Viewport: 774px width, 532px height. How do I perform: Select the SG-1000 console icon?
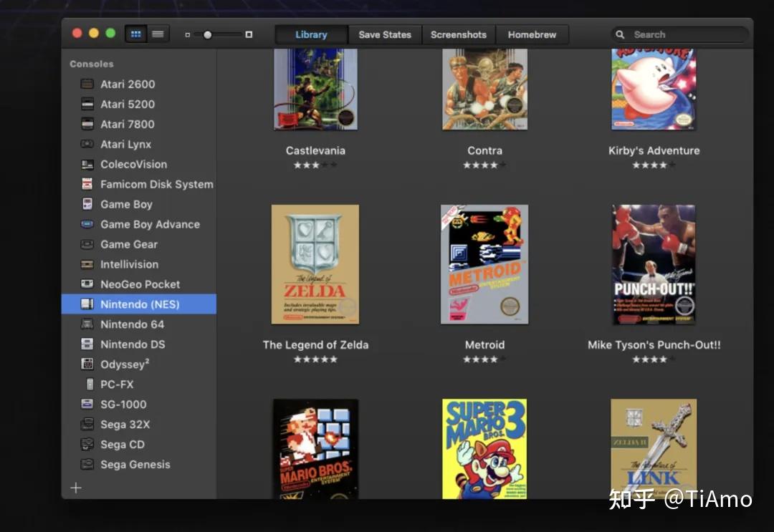(87, 404)
